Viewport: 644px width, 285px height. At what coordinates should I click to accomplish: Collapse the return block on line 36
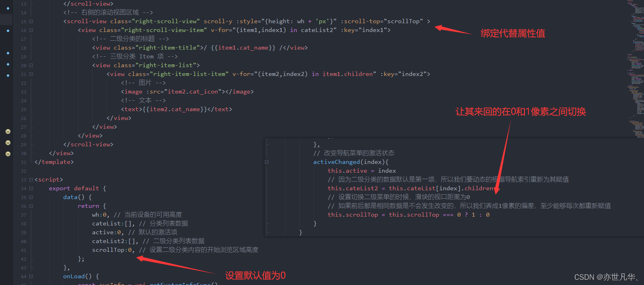click(x=31, y=206)
